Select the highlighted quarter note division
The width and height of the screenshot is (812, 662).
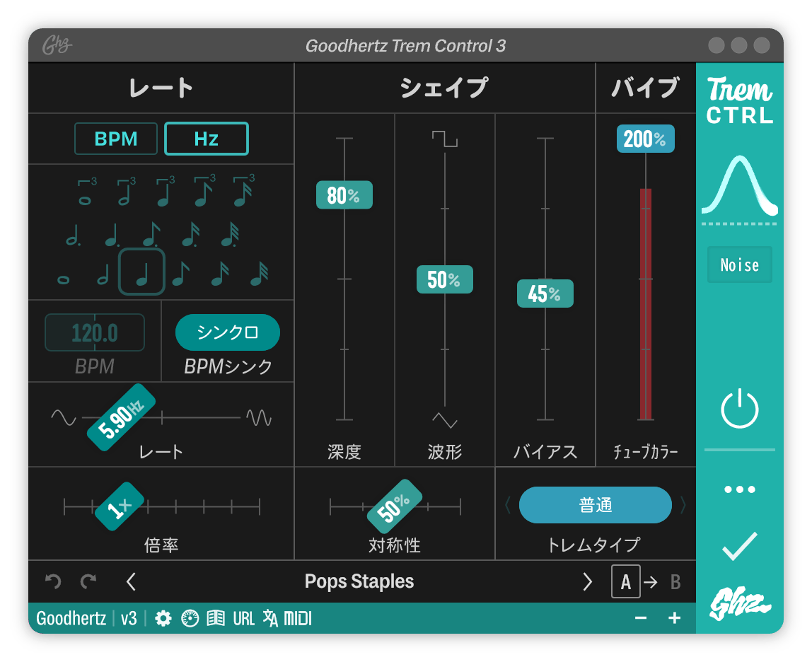click(x=142, y=272)
